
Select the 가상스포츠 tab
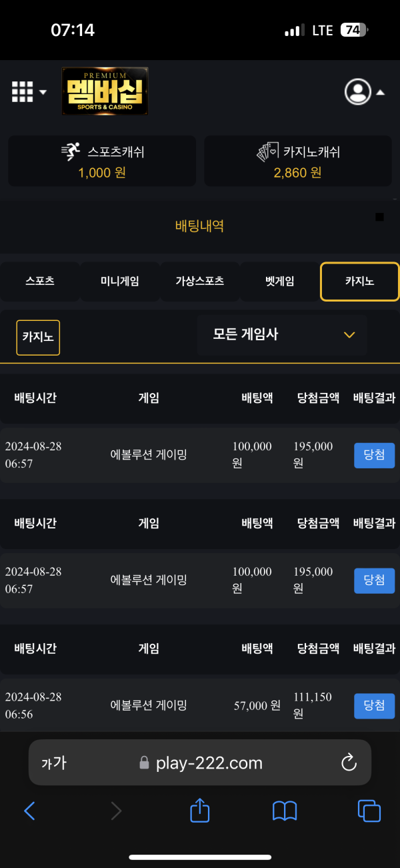click(199, 282)
